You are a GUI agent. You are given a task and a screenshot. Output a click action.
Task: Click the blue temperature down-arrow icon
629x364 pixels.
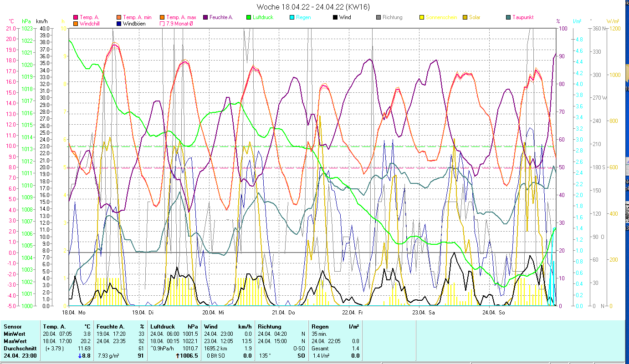click(79, 356)
